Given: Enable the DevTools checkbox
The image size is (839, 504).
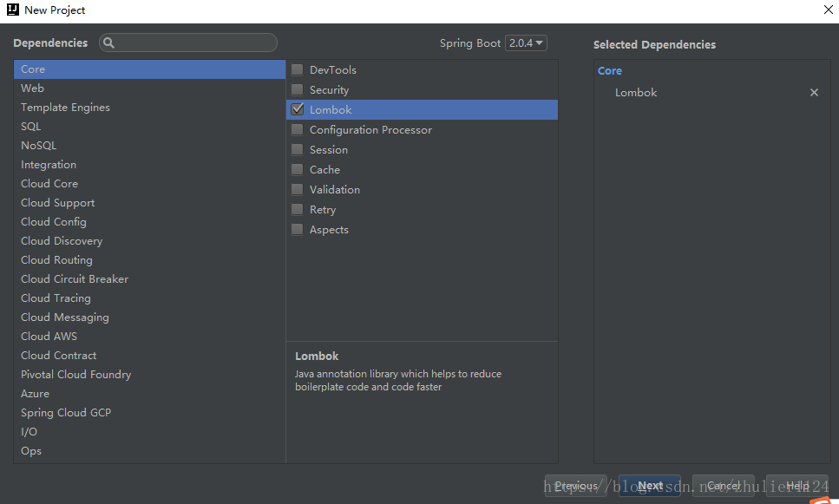Looking at the screenshot, I should [x=297, y=69].
